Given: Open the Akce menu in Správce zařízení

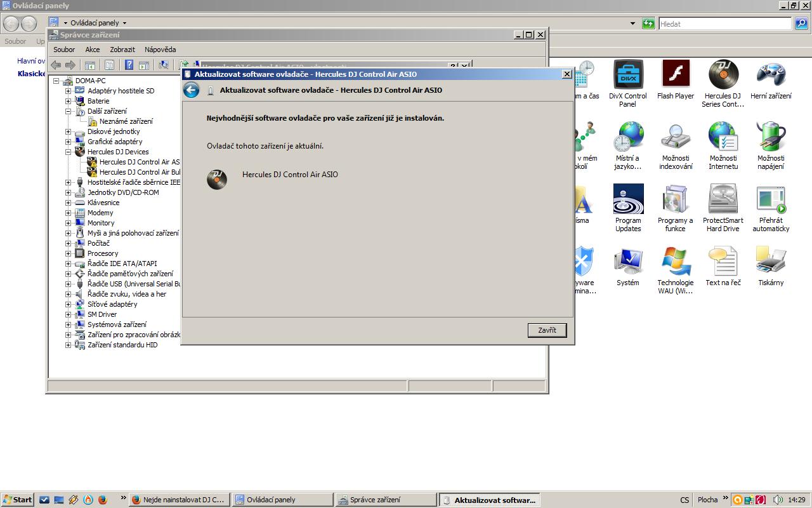Looking at the screenshot, I should pos(93,50).
